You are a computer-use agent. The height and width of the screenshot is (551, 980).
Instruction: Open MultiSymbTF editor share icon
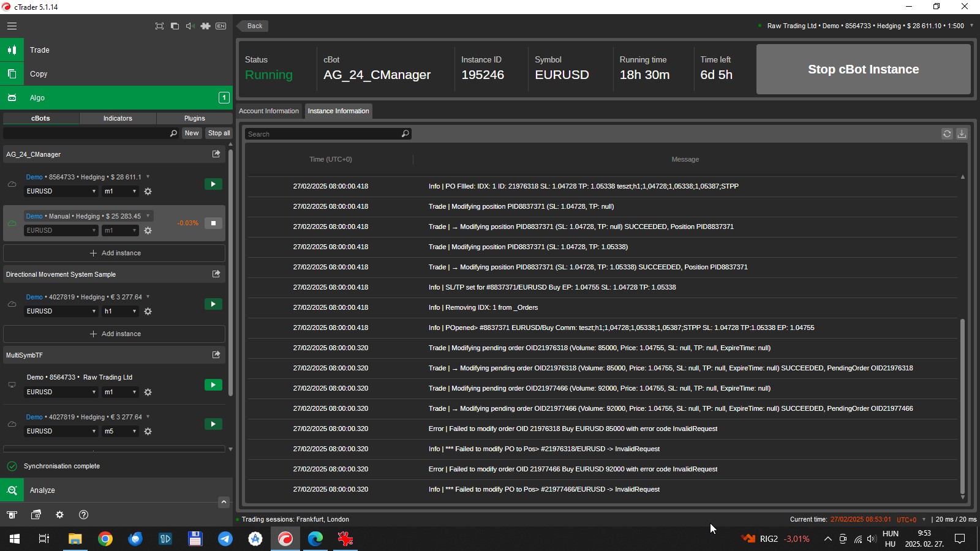point(216,355)
